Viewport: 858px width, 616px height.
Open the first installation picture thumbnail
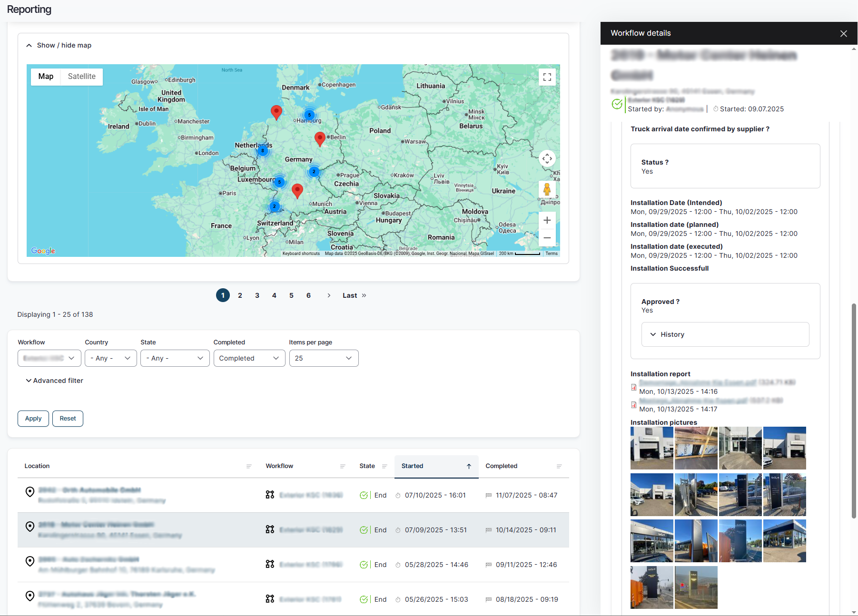click(651, 448)
